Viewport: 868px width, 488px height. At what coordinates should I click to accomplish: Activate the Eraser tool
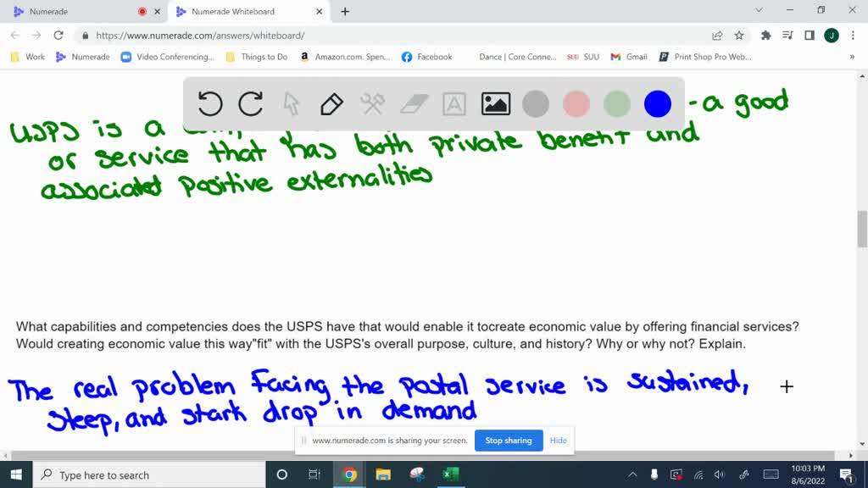tap(413, 103)
